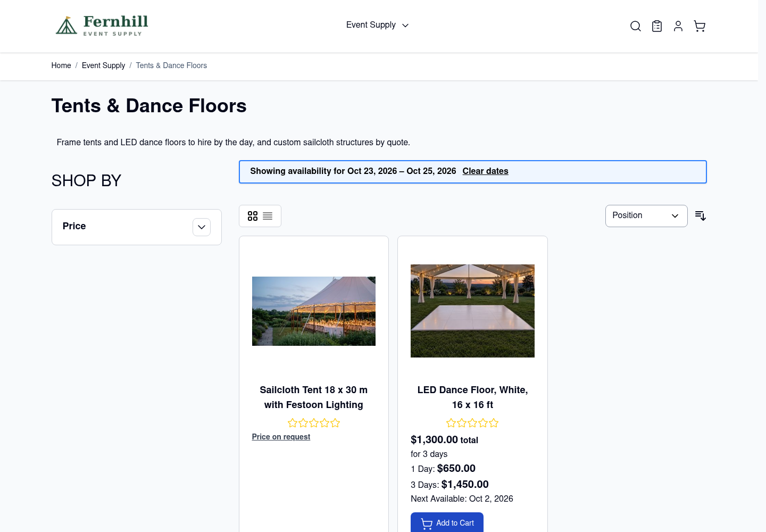Click the 'Tents & Dance Floors' breadcrumb text
Viewport: 766px width, 532px height.
(171, 65)
